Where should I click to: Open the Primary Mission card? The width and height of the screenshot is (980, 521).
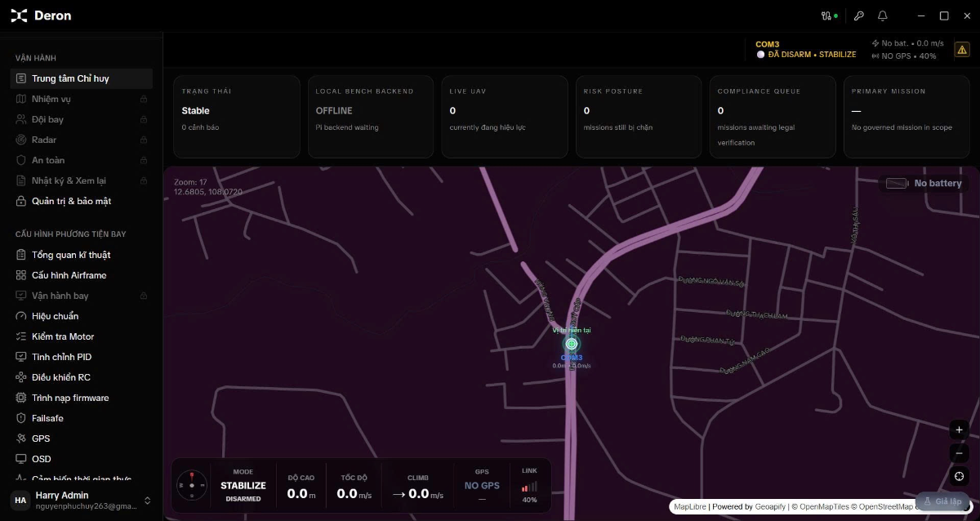(907, 117)
